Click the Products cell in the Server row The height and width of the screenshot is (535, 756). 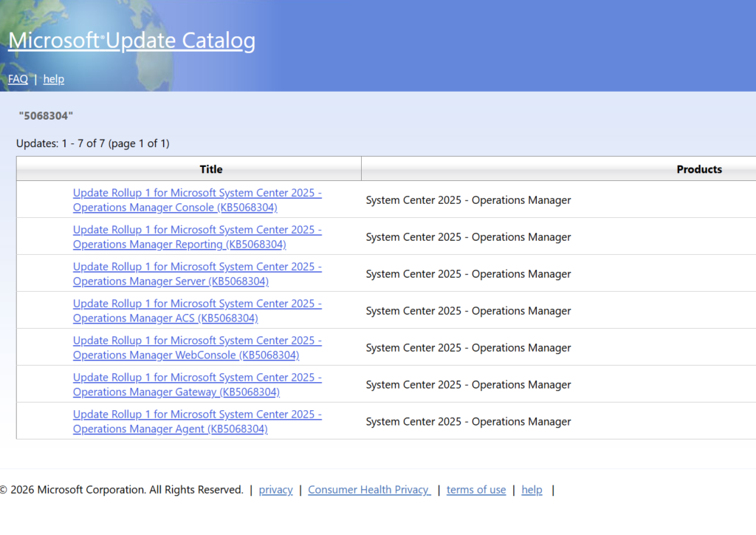coord(468,273)
